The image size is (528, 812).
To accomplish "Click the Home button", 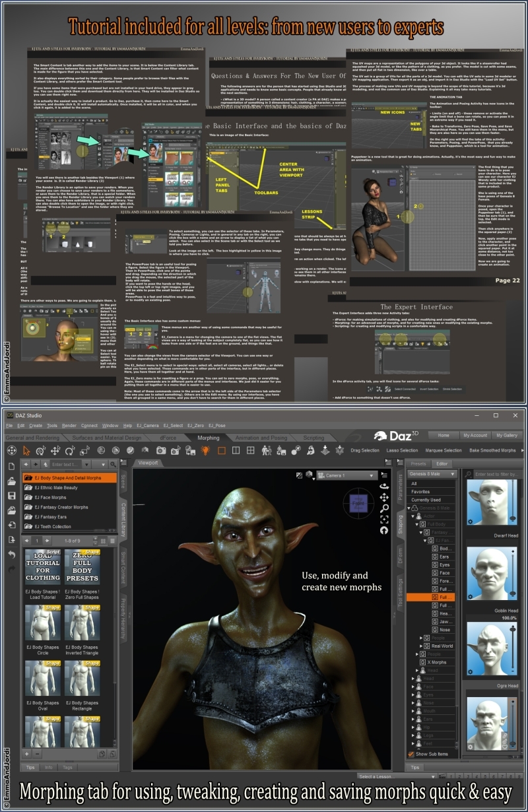I will click(443, 435).
